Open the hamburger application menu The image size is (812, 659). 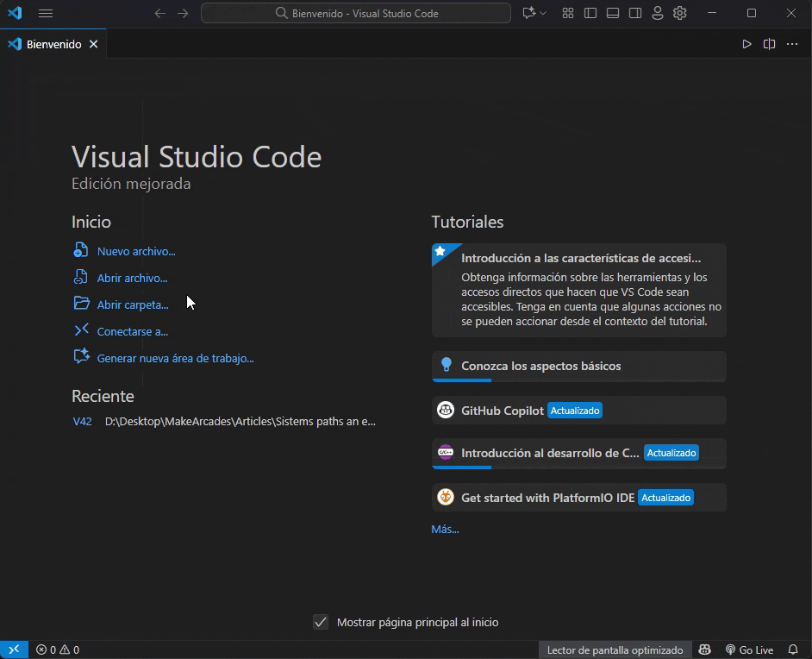pyautogui.click(x=46, y=13)
